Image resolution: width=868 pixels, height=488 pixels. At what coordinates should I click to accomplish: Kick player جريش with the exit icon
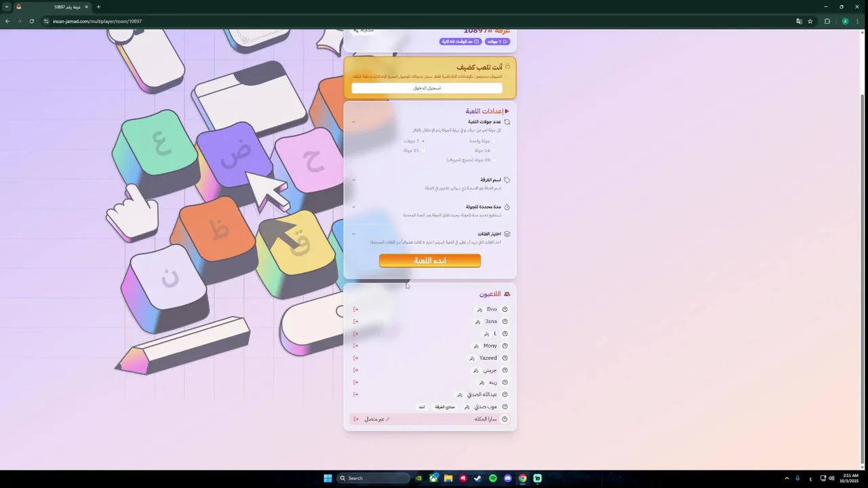[x=355, y=370]
